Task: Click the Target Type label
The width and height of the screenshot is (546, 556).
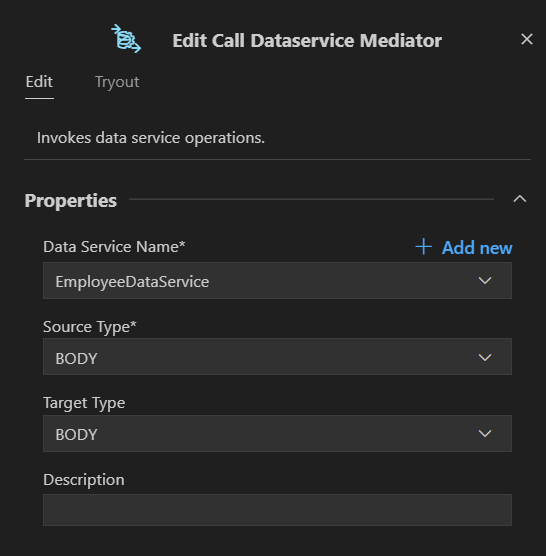Action: click(84, 403)
